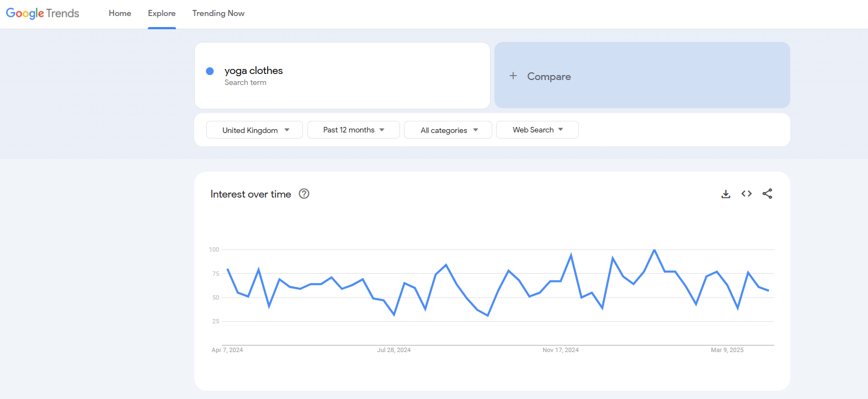Viewport: 868px width, 399px height.
Task: Open the All categories dropdown
Action: [x=448, y=130]
